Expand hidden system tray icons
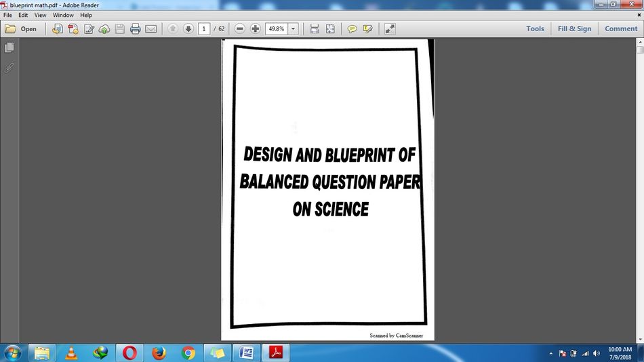Viewport: 644px width, 362px height. click(550, 354)
